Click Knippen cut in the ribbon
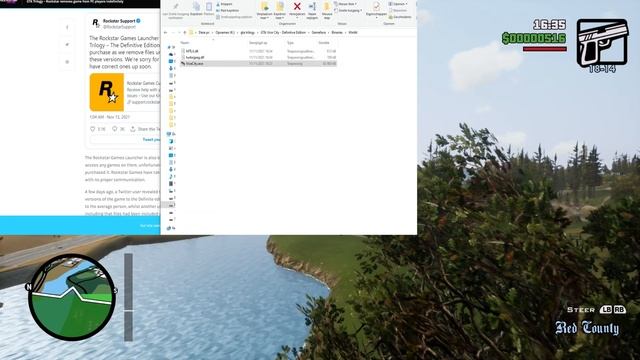This screenshot has height=360, width=640. (224, 4)
